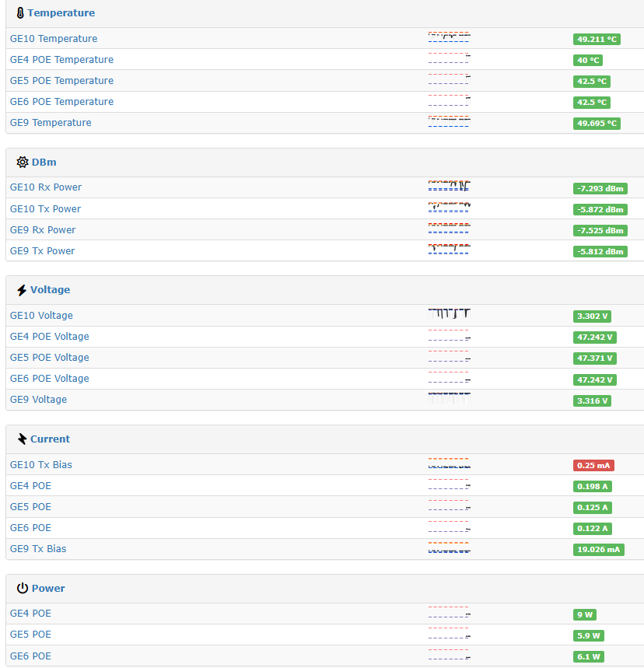This screenshot has height=668, width=644.
Task: Click the 49.211 °C temperature badge
Action: click(597, 40)
